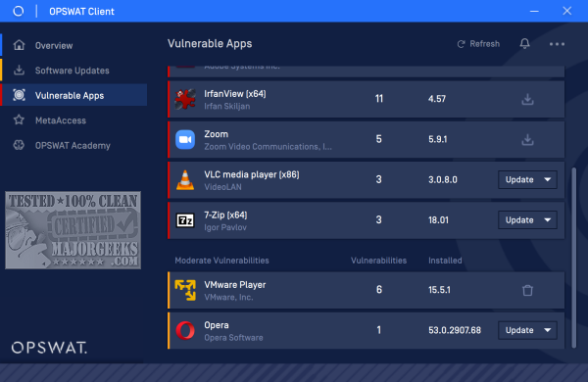Click the VMware Player trash icon
Image resolution: width=588 pixels, height=382 pixels.
pos(527,290)
